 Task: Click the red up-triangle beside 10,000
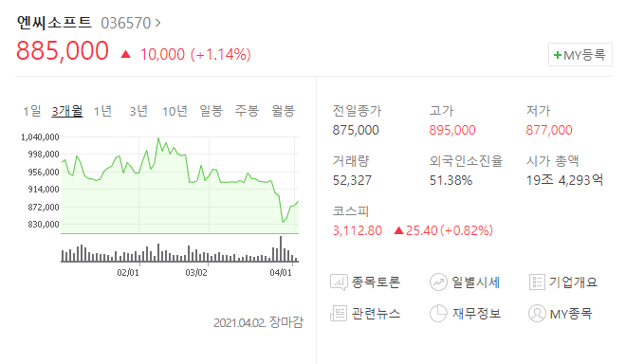pyautogui.click(x=126, y=54)
